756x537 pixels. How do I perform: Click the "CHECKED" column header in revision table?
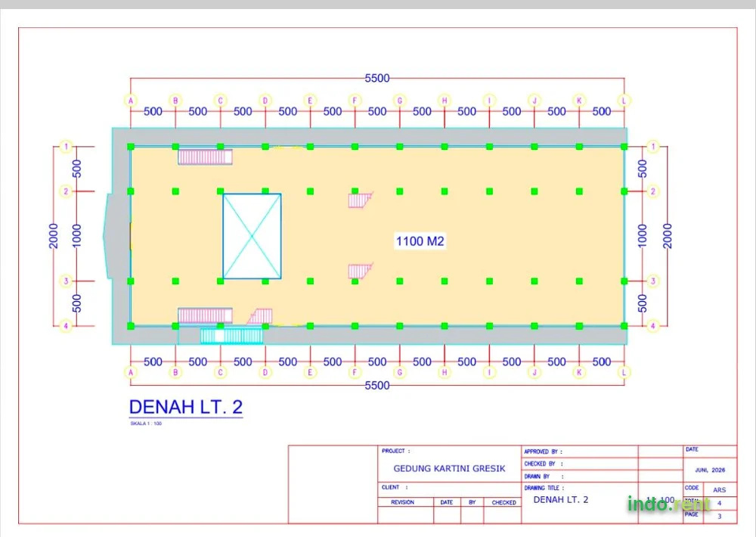[503, 502]
